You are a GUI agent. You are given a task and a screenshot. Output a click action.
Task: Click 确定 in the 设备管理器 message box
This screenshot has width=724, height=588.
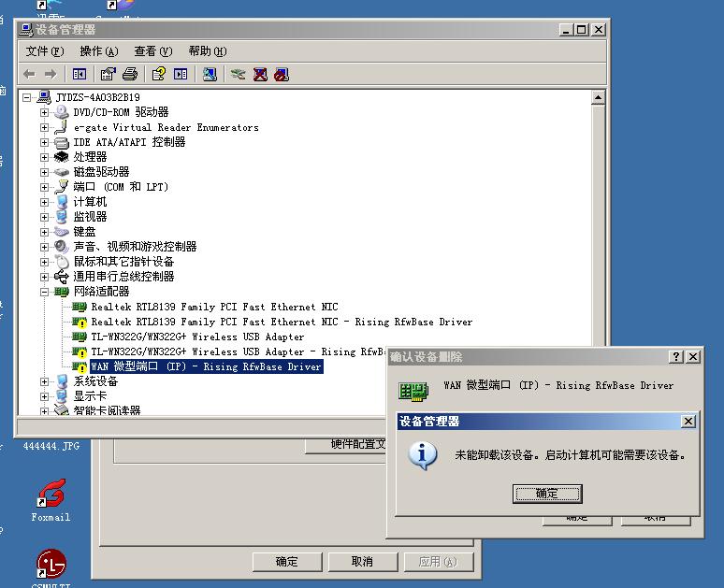547,494
